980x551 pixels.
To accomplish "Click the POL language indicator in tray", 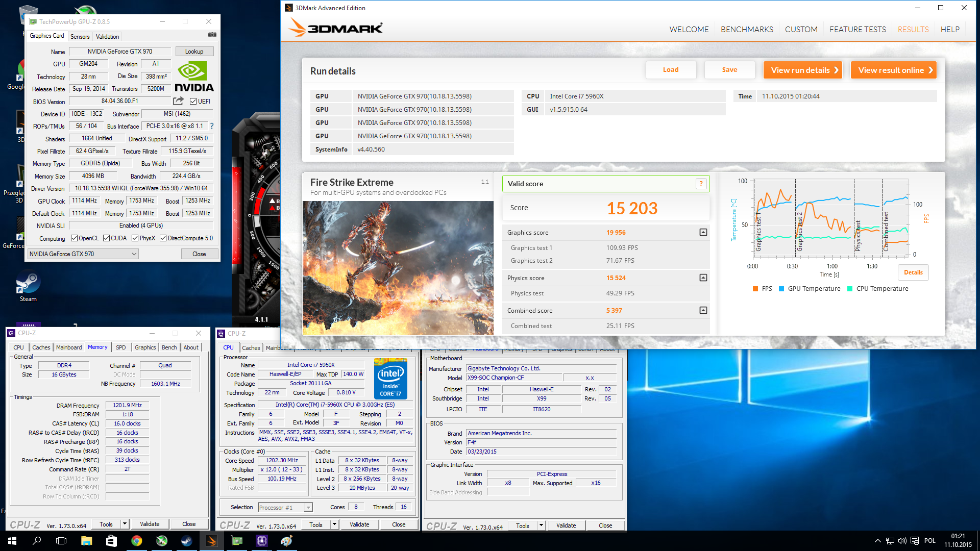I will (x=930, y=541).
